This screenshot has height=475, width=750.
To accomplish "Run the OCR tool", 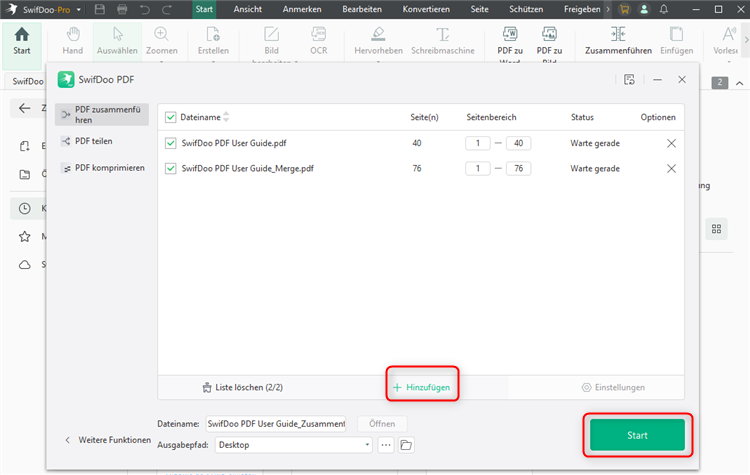I will (319, 41).
